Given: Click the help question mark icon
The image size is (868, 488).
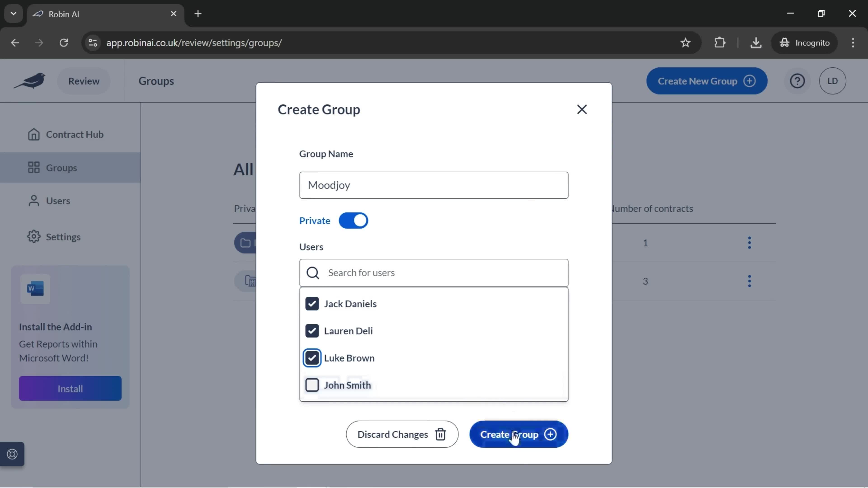Looking at the screenshot, I should click(798, 80).
